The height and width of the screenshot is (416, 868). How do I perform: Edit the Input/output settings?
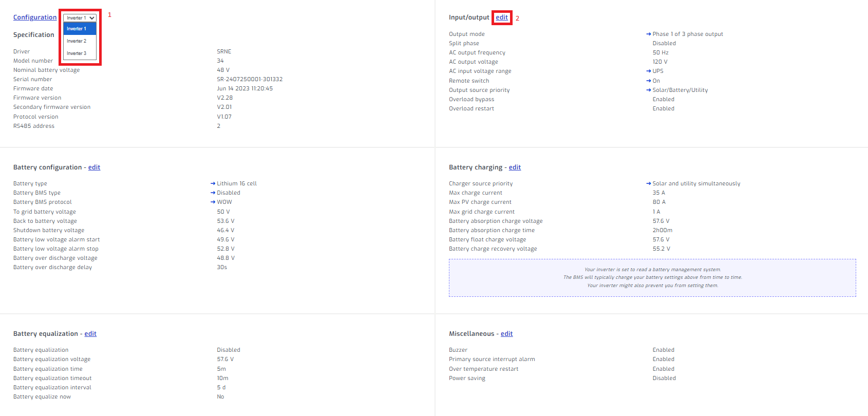(502, 17)
